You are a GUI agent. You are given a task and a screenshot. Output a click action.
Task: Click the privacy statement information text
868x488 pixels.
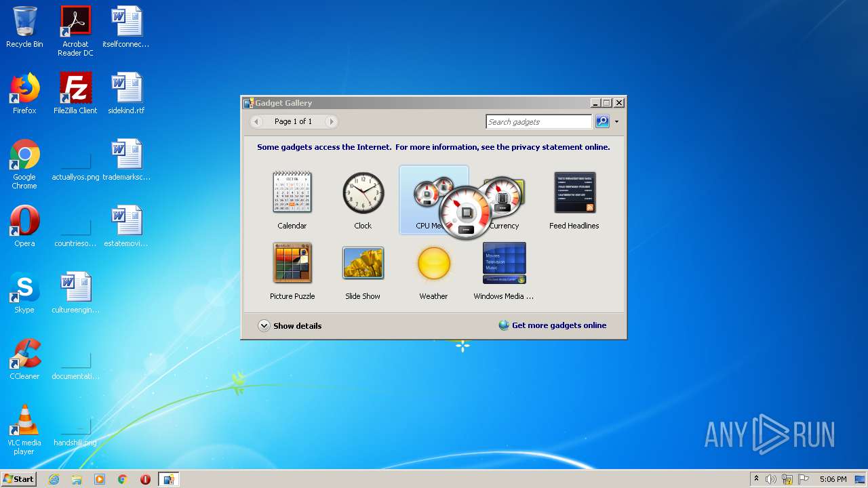[x=433, y=147]
